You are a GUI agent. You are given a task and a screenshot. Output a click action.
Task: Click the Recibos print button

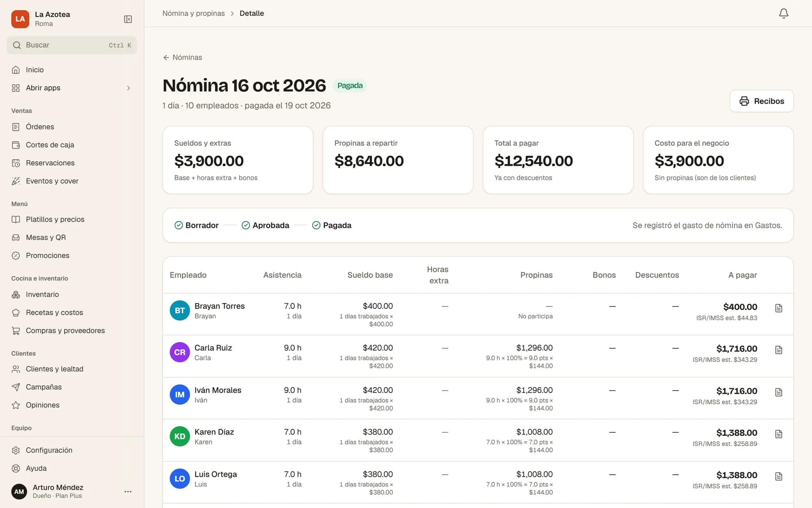click(762, 101)
